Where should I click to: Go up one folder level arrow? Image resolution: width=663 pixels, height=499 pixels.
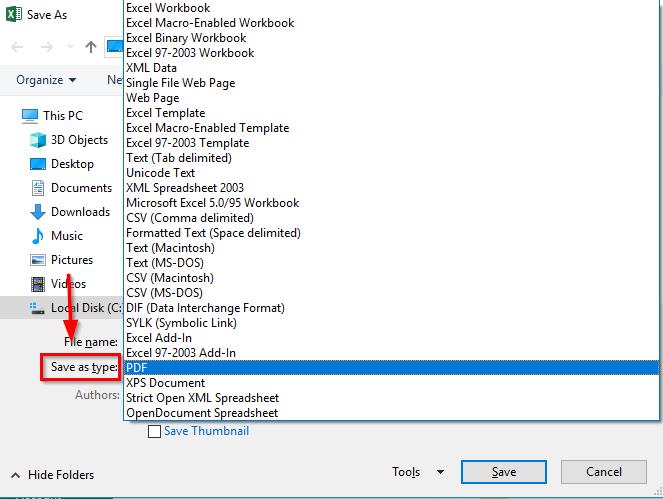[90, 47]
